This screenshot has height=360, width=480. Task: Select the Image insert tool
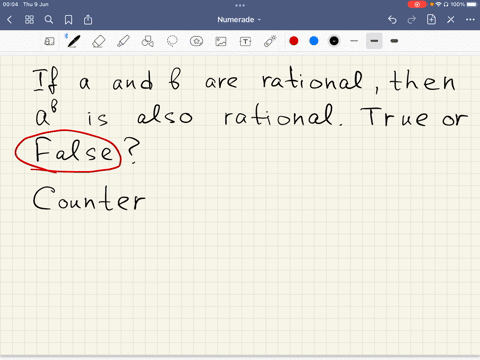(221, 41)
